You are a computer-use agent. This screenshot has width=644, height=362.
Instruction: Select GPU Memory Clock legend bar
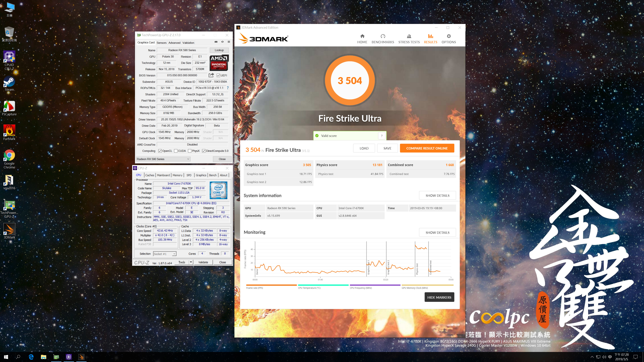tap(427, 285)
